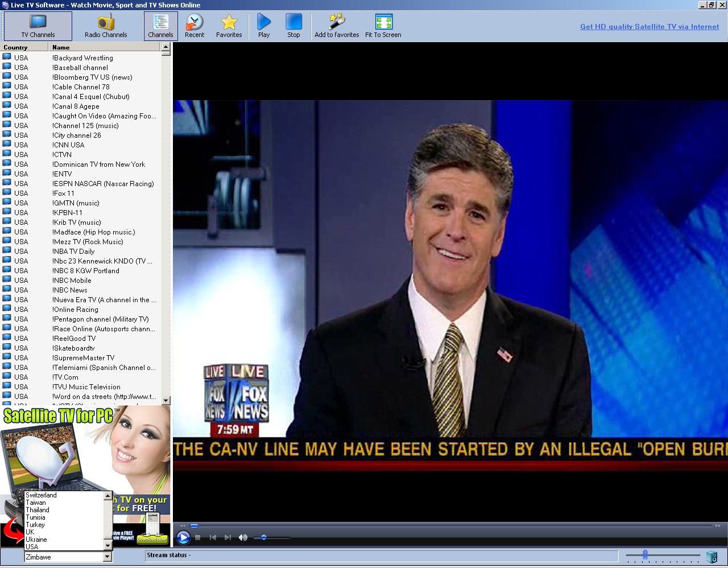This screenshot has height=568, width=728.
Task: Click the Stream status field
Action: [382, 555]
